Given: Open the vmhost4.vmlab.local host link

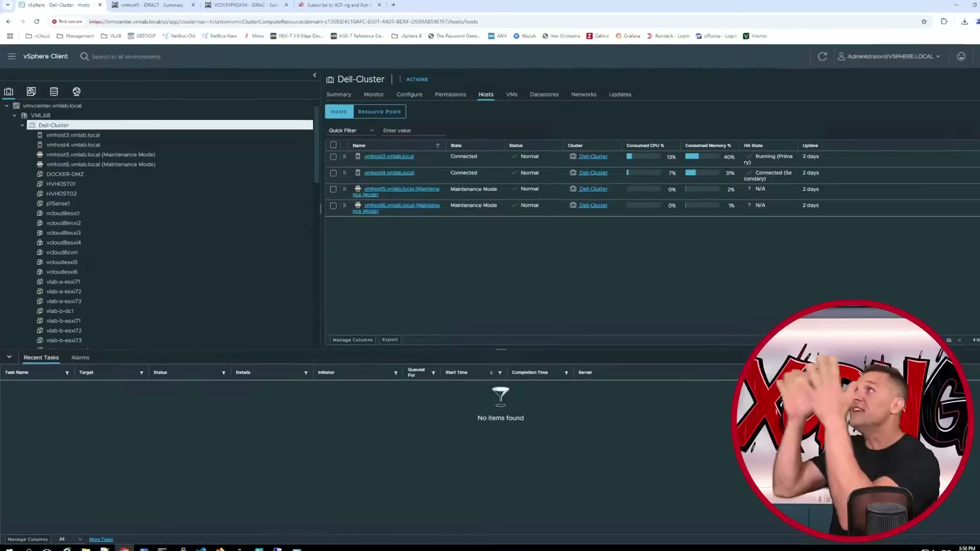Looking at the screenshot, I should pyautogui.click(x=389, y=173).
